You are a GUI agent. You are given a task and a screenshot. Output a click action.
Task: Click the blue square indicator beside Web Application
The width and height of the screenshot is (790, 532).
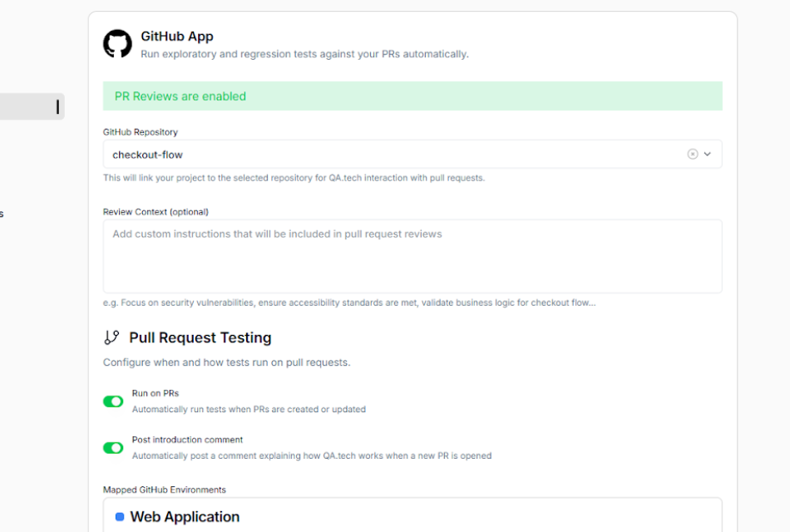tap(119, 516)
